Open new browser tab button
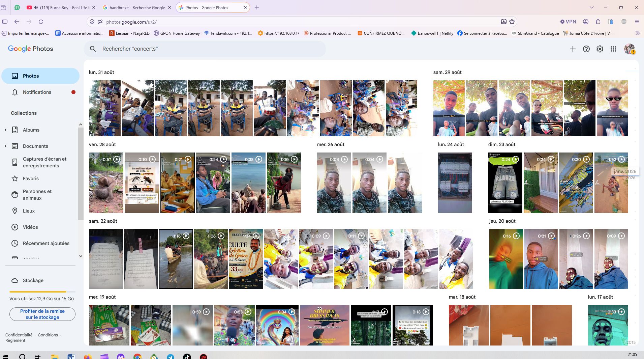 (x=257, y=7)
